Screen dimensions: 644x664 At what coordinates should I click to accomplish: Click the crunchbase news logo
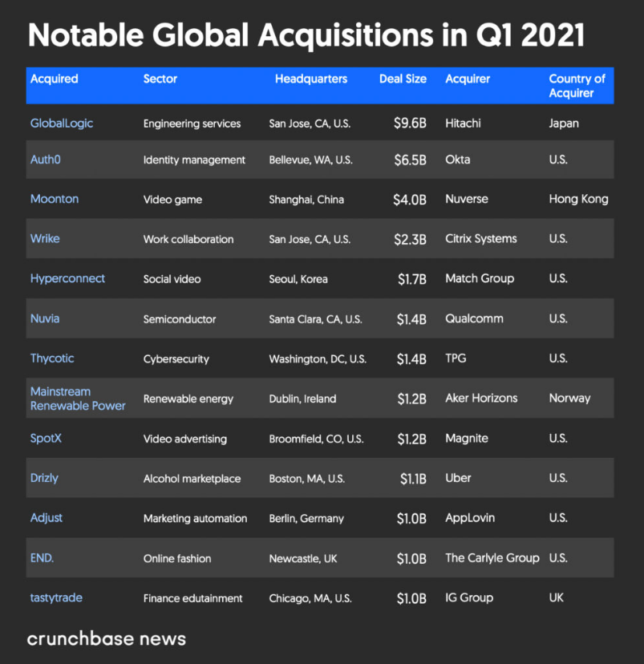pos(107,639)
